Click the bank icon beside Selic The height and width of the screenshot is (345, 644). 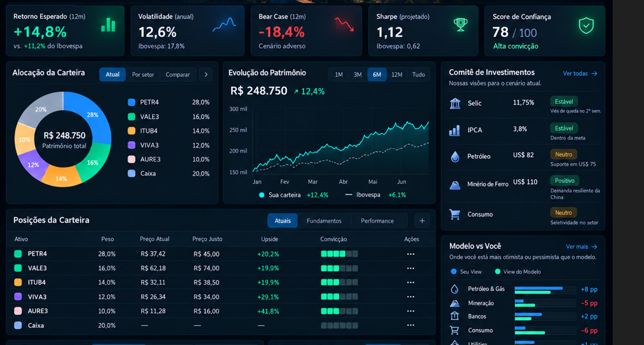click(x=455, y=104)
